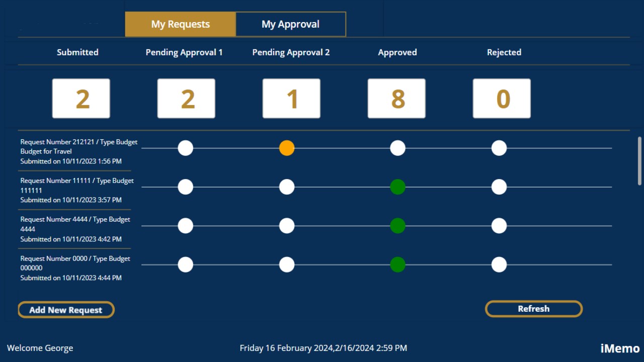Viewport: 644px width, 362px height.
Task: Click the Pending Approval 1 dot for request 11111
Action: click(186, 187)
